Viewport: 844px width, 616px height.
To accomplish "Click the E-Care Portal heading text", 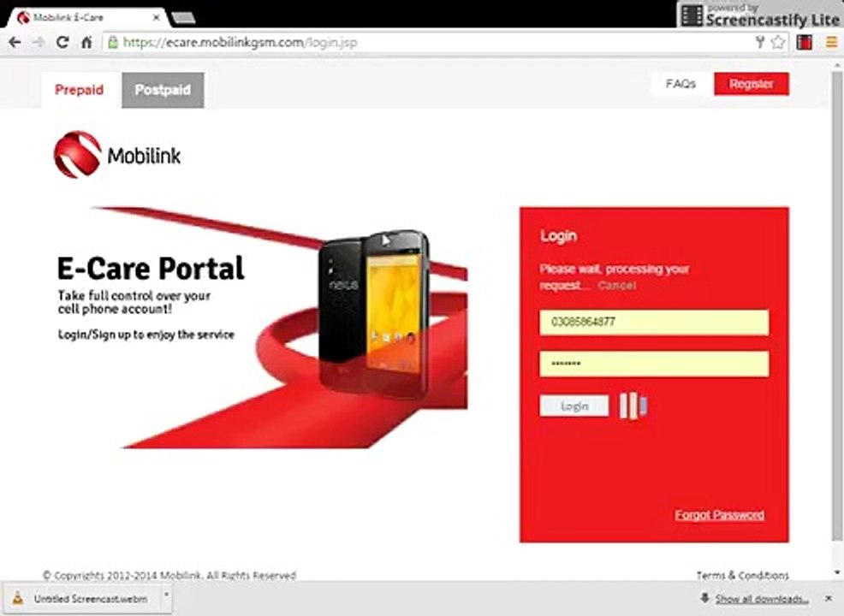I will tap(151, 269).
